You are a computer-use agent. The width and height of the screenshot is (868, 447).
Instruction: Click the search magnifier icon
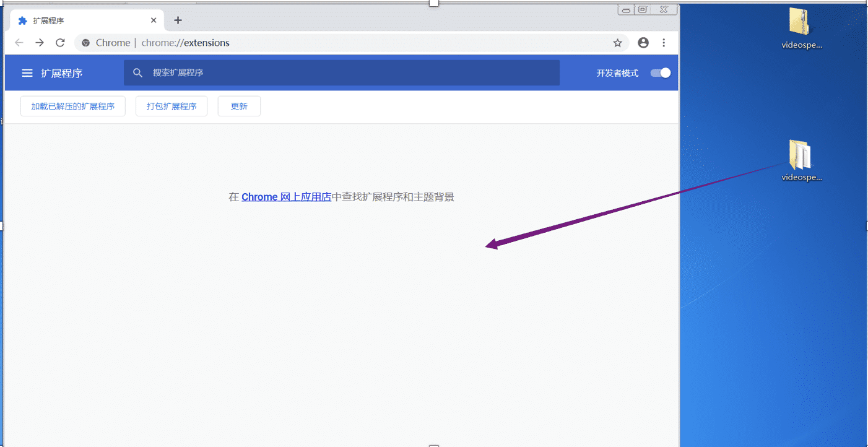(138, 73)
